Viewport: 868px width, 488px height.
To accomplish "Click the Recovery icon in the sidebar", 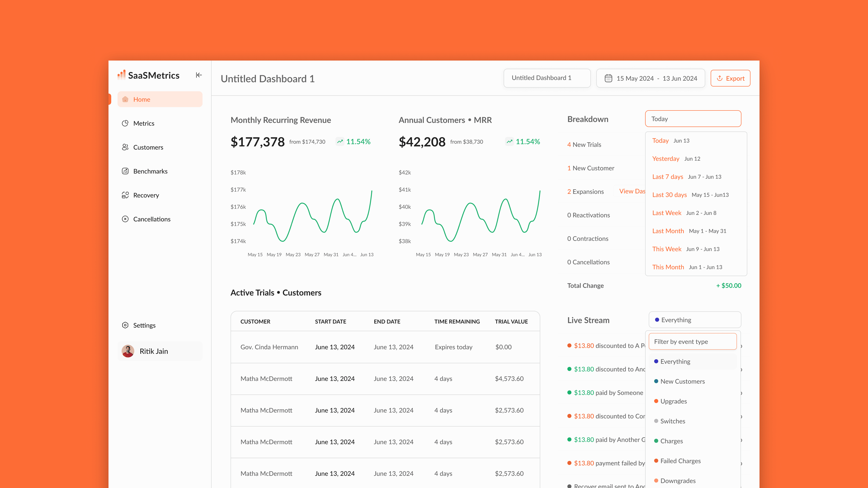I will (x=125, y=195).
